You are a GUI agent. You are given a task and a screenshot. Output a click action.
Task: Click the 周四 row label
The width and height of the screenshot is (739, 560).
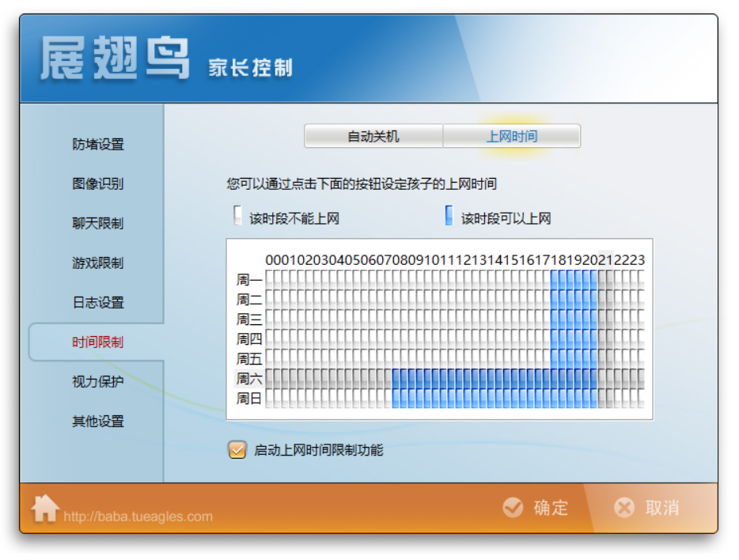[249, 339]
